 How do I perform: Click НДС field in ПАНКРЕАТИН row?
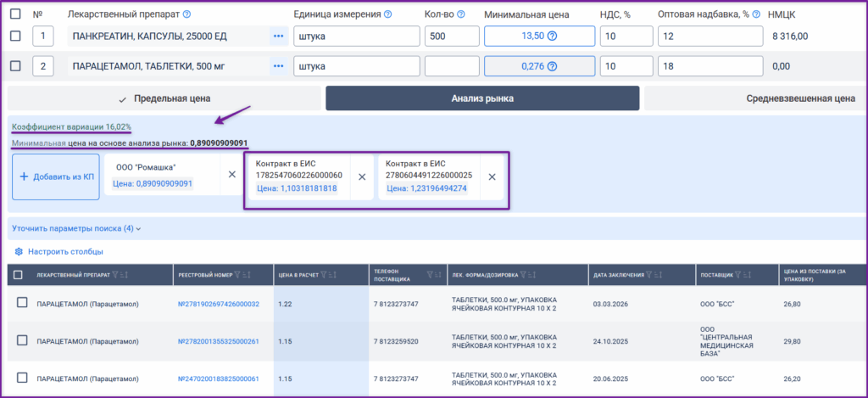coord(626,36)
